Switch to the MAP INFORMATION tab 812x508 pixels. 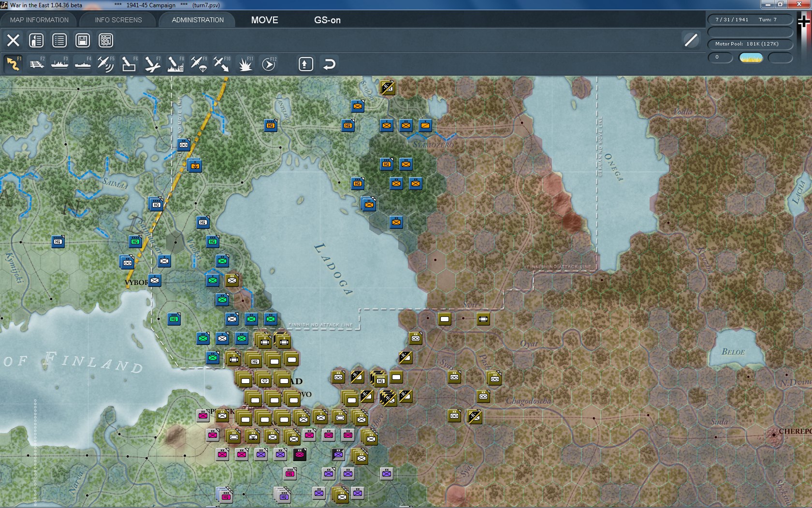[39, 20]
